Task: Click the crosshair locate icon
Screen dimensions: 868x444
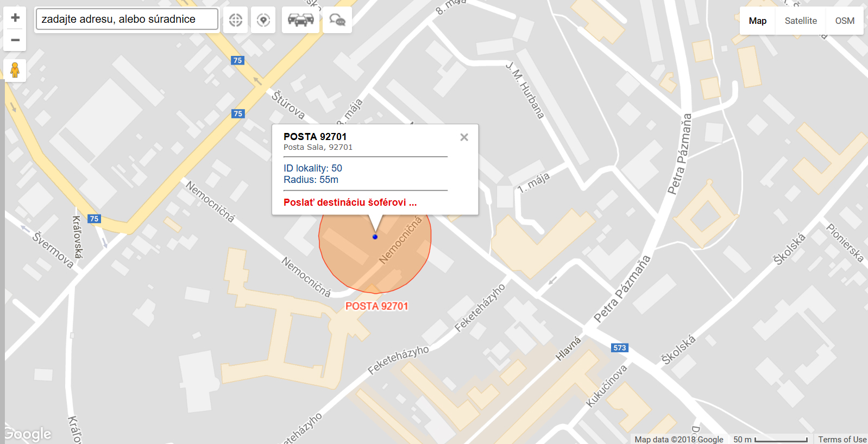Action: point(235,20)
